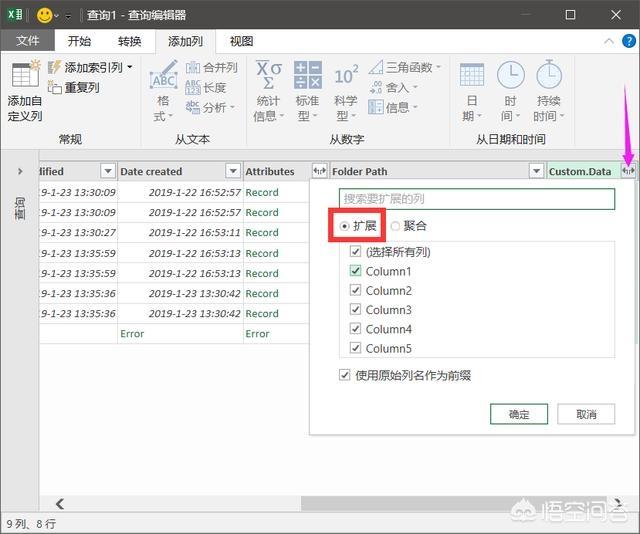Toggle the Select All Columns (选择所有列) checkbox
This screenshot has width=640, height=534.
click(x=356, y=251)
